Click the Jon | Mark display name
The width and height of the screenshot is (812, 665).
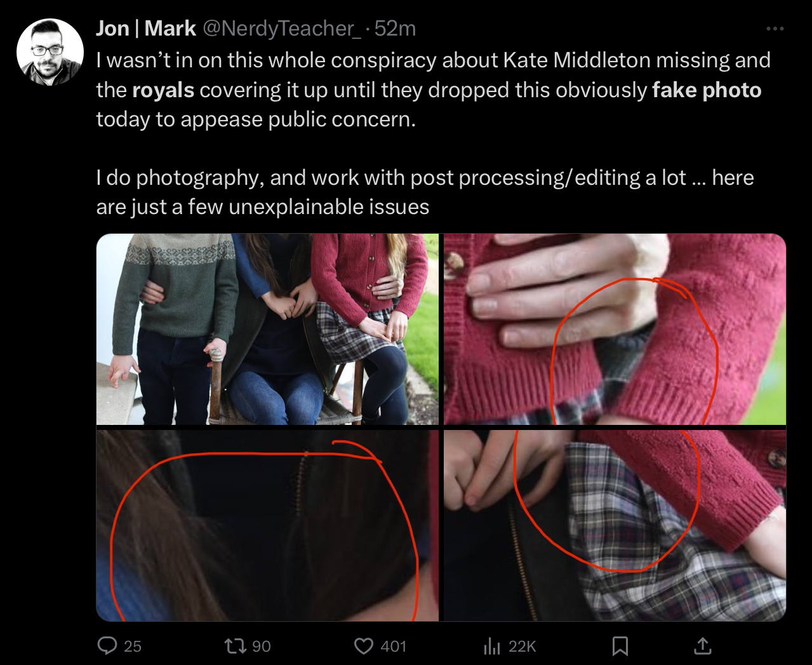[x=146, y=29]
